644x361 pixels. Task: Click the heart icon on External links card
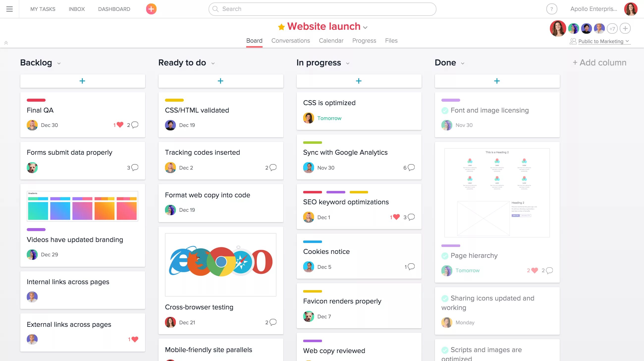coord(134,339)
